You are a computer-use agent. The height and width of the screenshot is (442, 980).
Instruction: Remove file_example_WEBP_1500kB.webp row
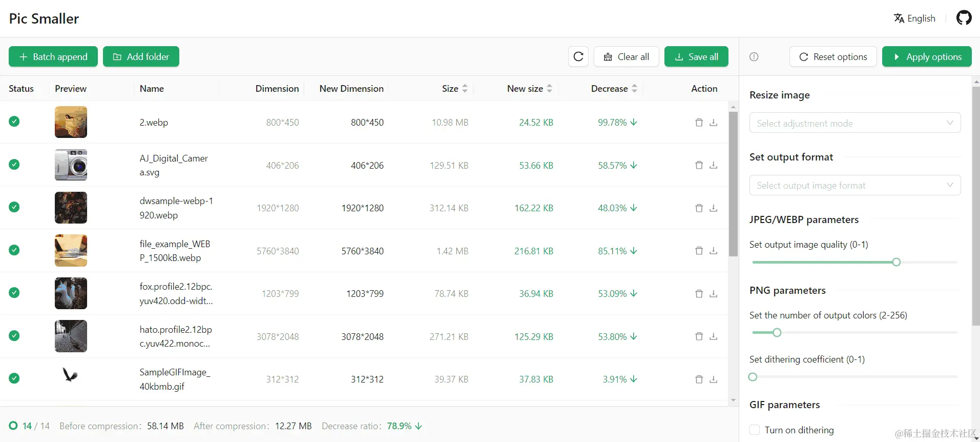699,251
